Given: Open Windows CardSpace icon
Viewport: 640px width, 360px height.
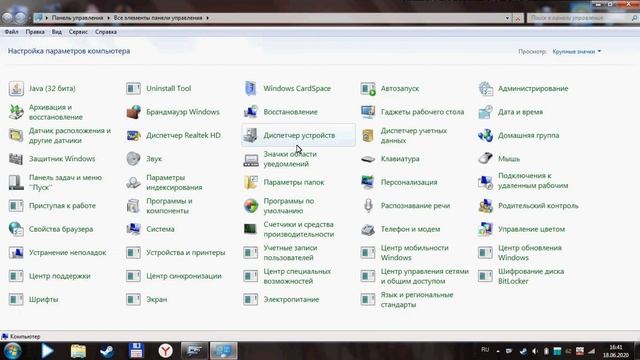Looking at the screenshot, I should pyautogui.click(x=251, y=89).
